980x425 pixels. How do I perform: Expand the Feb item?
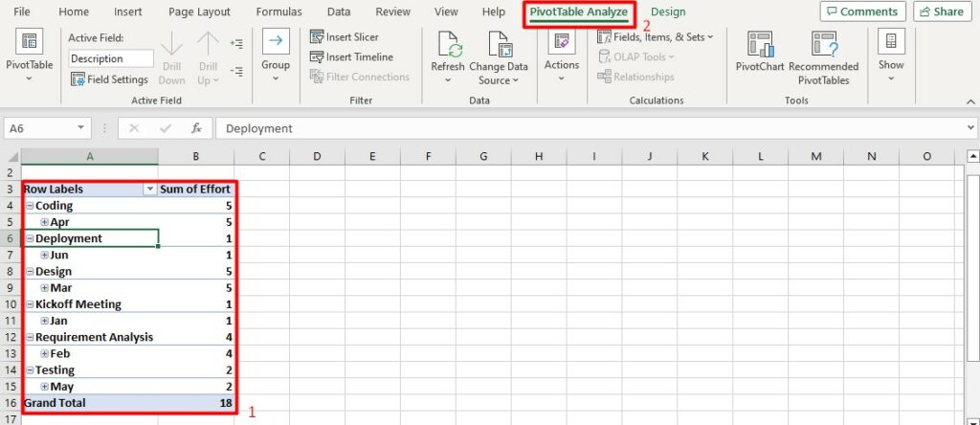44,354
